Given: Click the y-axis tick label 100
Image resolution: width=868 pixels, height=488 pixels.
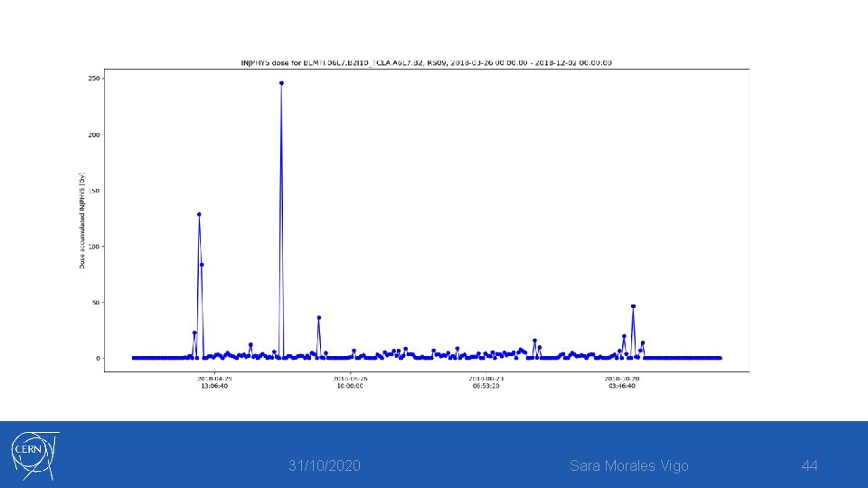Looking at the screenshot, I should coord(93,246).
